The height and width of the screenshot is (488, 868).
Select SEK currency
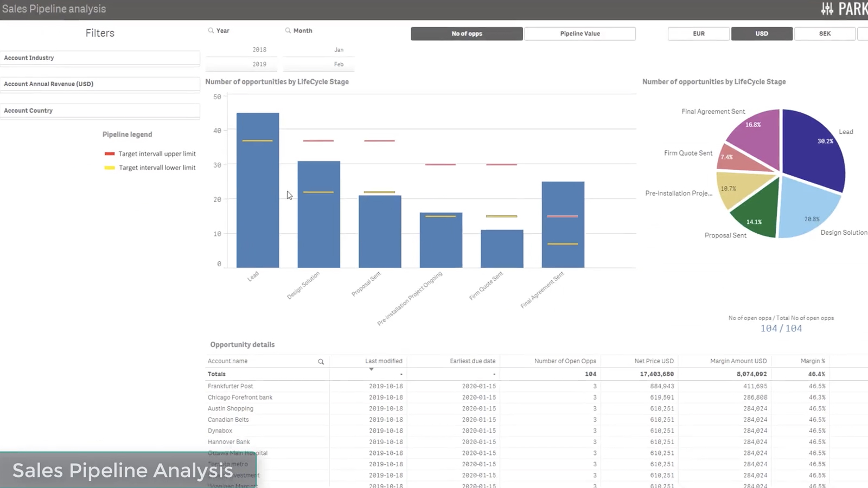(825, 34)
